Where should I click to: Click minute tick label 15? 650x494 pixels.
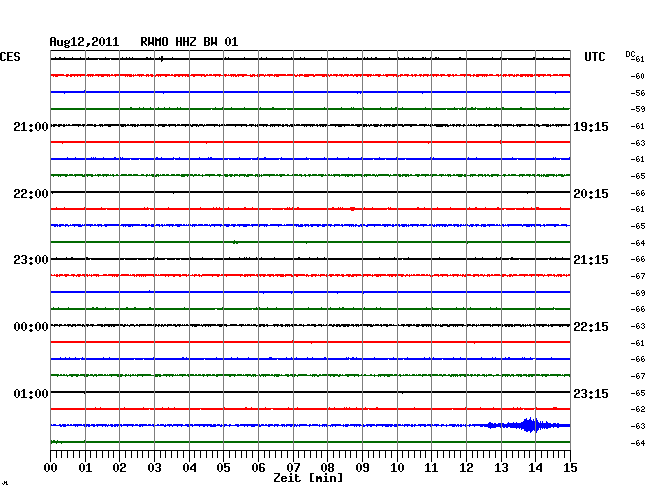(x=570, y=467)
